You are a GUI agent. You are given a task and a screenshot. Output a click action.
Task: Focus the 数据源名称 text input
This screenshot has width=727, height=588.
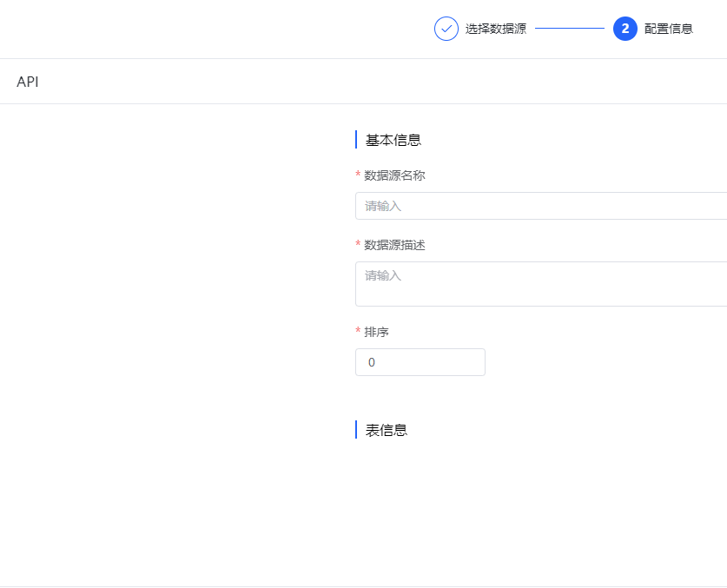(x=541, y=206)
